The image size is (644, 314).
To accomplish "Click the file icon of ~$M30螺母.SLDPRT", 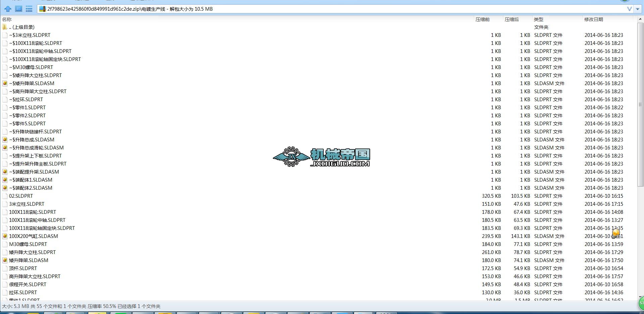I will click(5, 67).
